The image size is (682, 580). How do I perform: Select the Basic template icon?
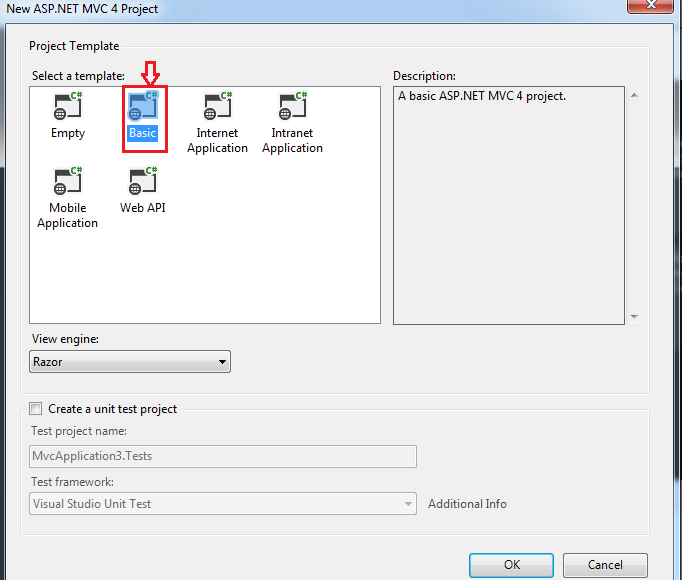coord(143,106)
